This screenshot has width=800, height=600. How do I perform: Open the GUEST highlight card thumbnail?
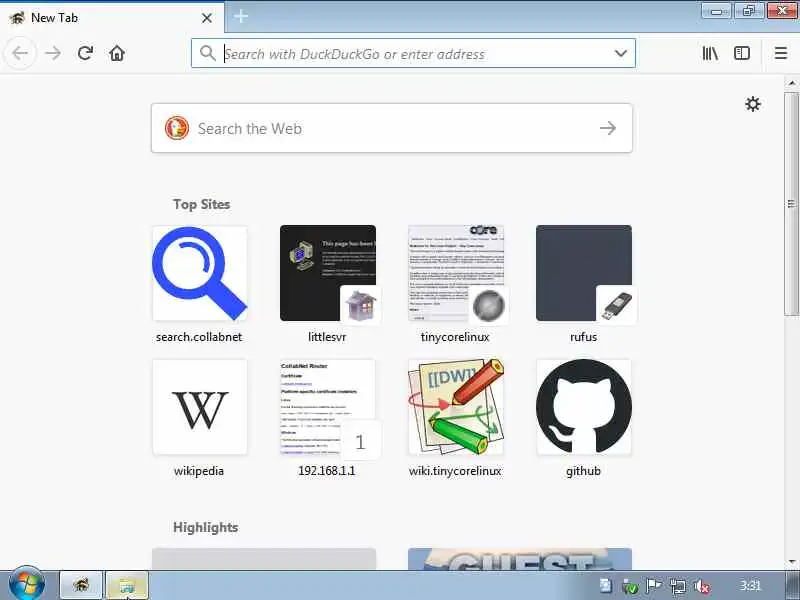click(x=520, y=559)
